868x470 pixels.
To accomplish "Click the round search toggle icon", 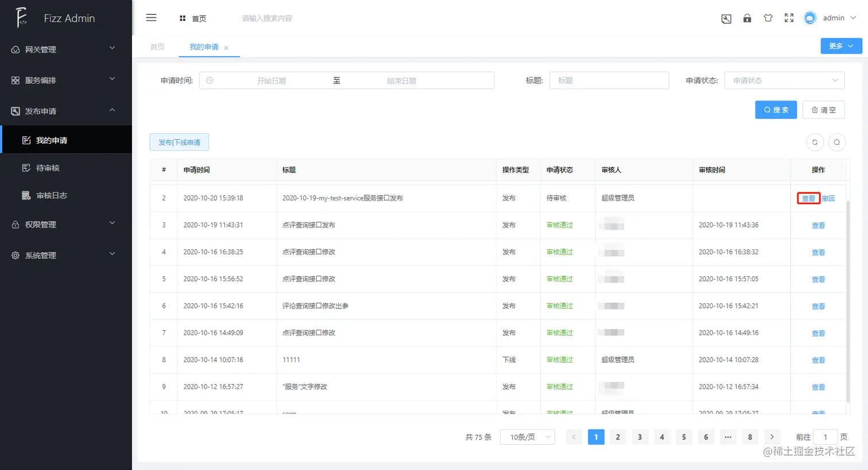I will pyautogui.click(x=837, y=142).
